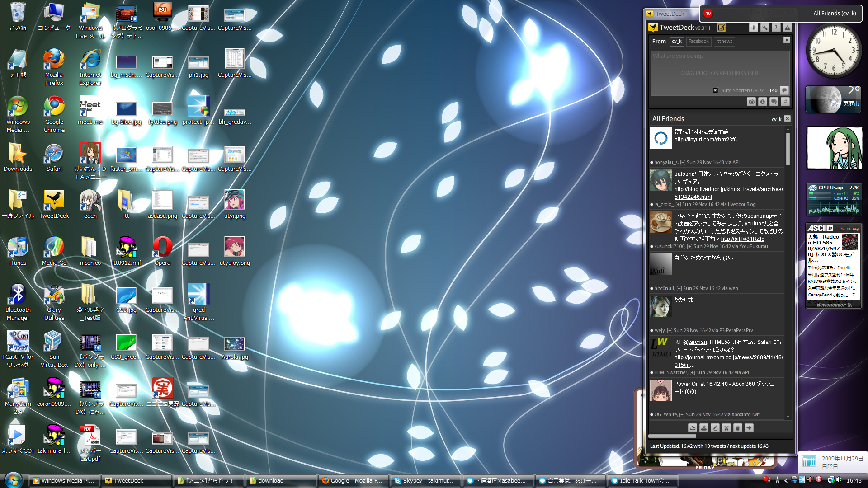Click OG_White avatar thumbnail in TweetDeck

click(661, 390)
